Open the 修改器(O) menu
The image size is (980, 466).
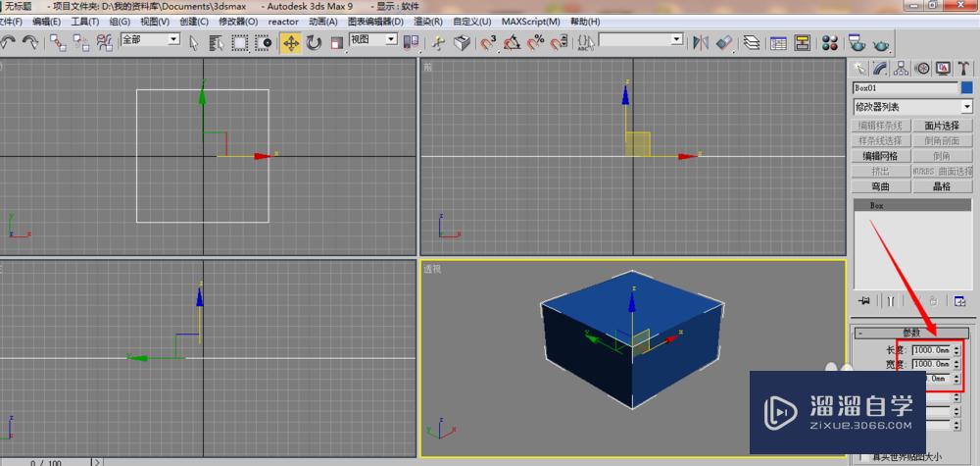238,22
